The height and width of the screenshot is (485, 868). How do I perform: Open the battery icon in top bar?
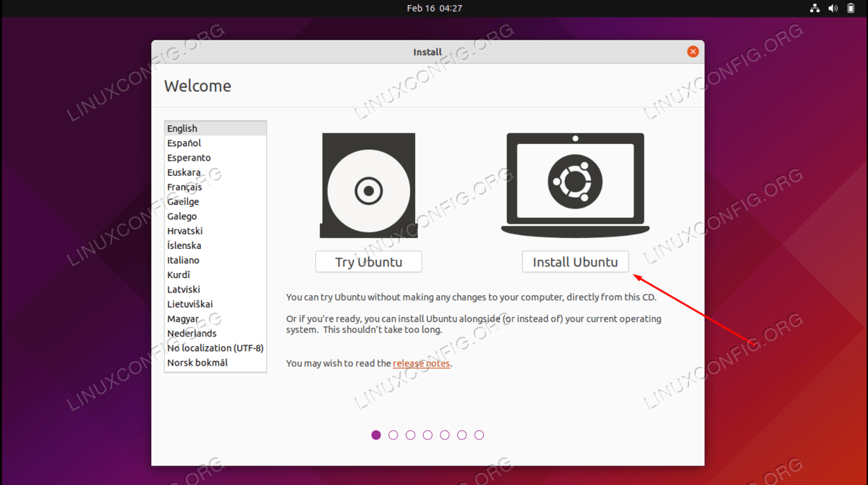(x=851, y=9)
